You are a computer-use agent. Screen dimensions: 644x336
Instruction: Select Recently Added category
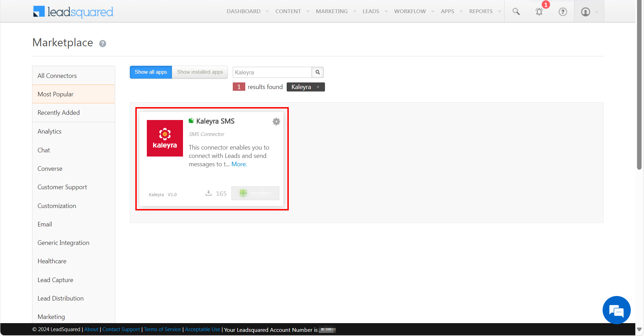tap(73, 113)
